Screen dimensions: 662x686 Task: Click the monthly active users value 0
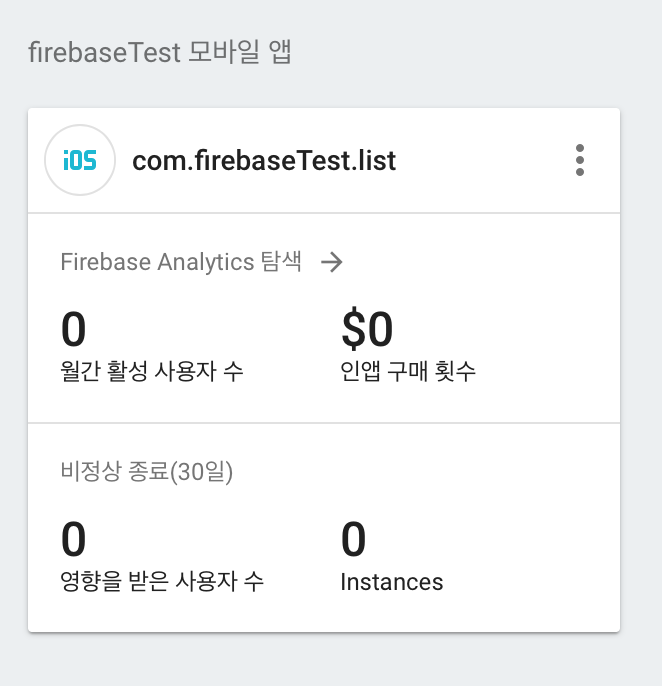[74, 329]
